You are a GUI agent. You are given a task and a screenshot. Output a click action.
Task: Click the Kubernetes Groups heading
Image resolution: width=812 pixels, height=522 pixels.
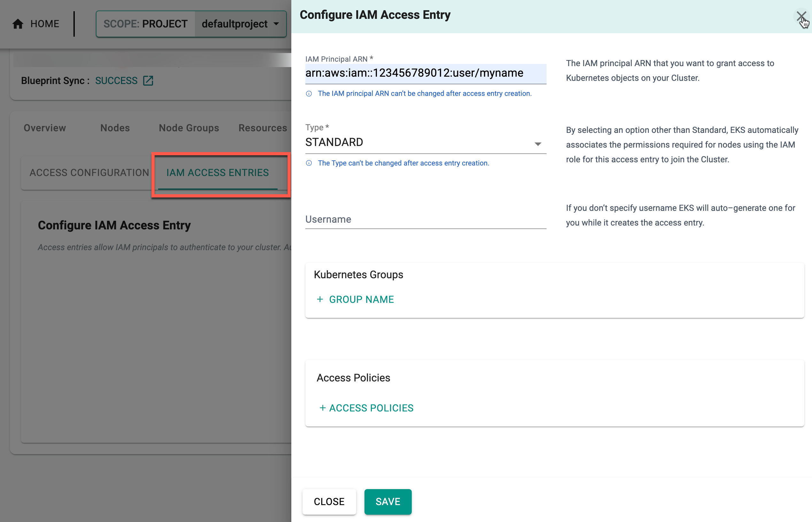(x=358, y=274)
